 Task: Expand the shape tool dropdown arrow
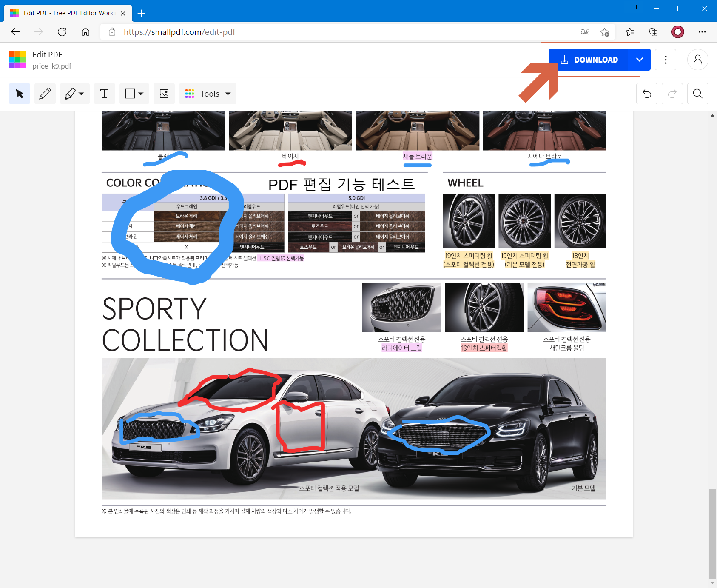click(141, 94)
